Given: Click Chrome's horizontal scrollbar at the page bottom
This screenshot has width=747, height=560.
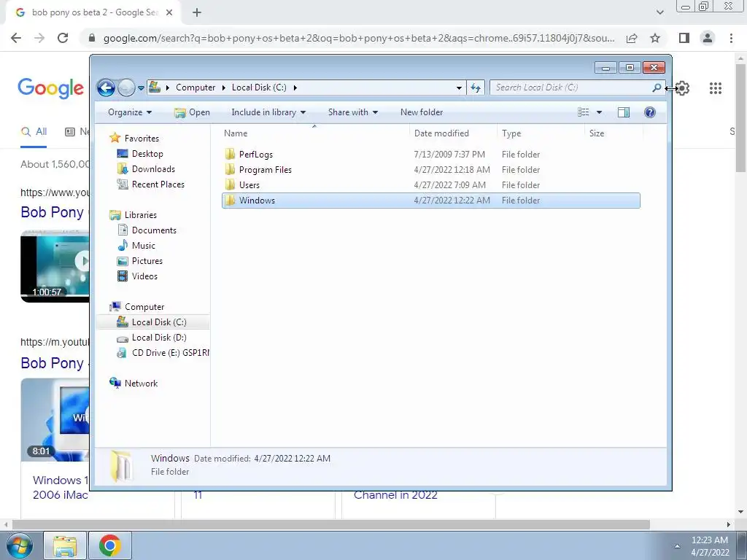Looking at the screenshot, I should coord(330,524).
